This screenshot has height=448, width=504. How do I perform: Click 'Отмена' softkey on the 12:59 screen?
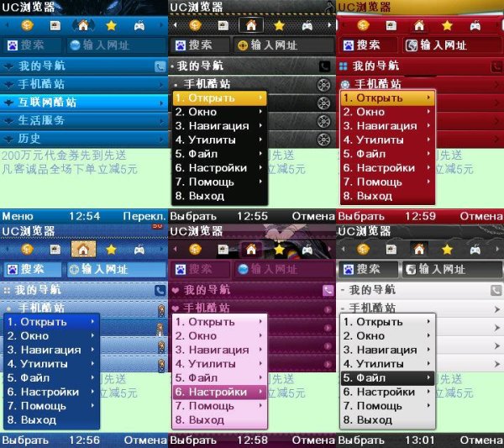coord(481,216)
